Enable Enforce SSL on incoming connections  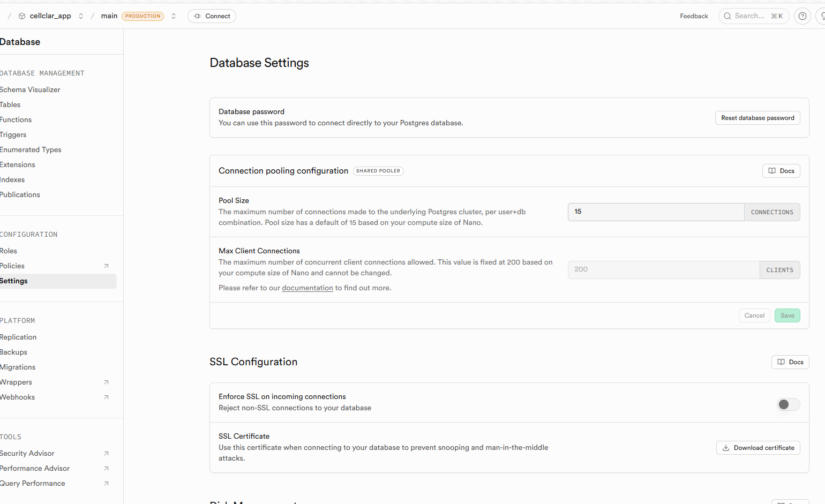[787, 404]
